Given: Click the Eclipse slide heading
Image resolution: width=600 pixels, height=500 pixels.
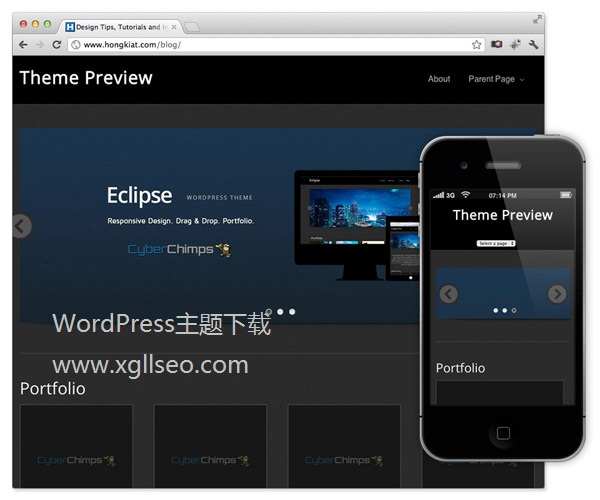Looking at the screenshot, I should [139, 195].
